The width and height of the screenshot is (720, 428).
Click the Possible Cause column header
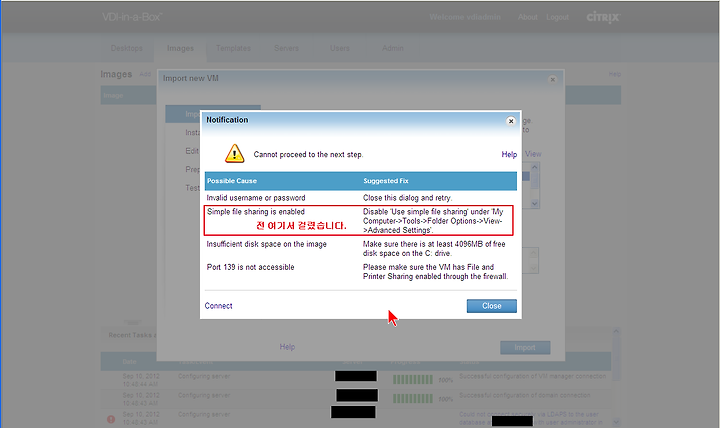point(232,181)
